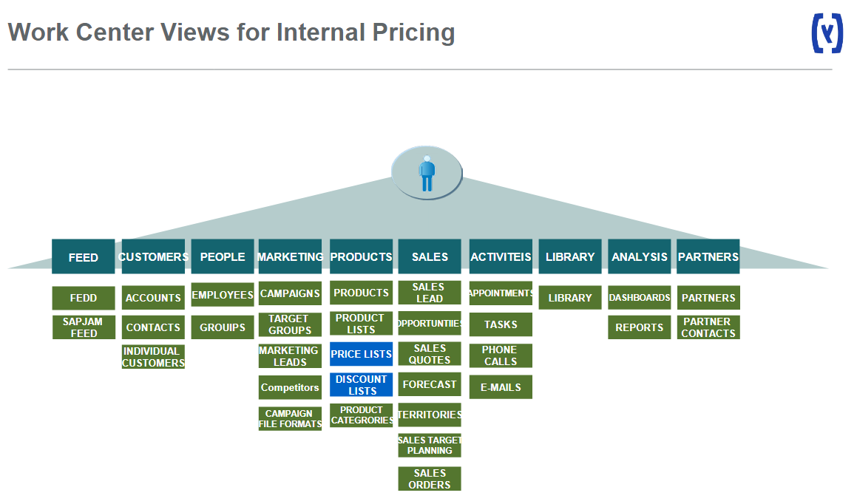Image resolution: width=857 pixels, height=504 pixels.
Task: Select the DISCOUNT LISTS blue box
Action: 362,385
